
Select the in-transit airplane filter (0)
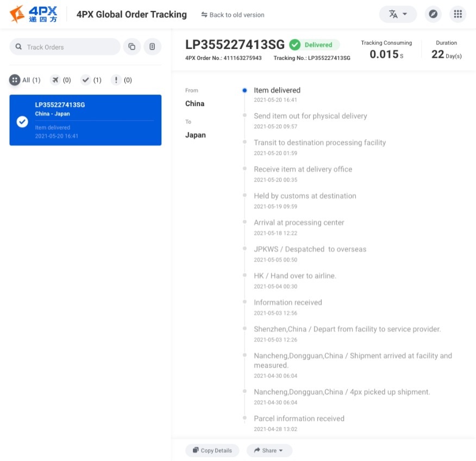[x=61, y=80]
